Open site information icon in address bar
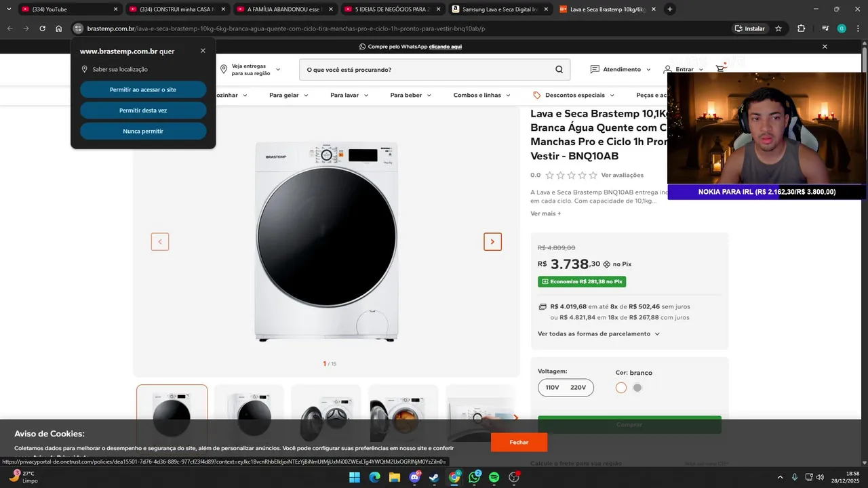 point(78,28)
